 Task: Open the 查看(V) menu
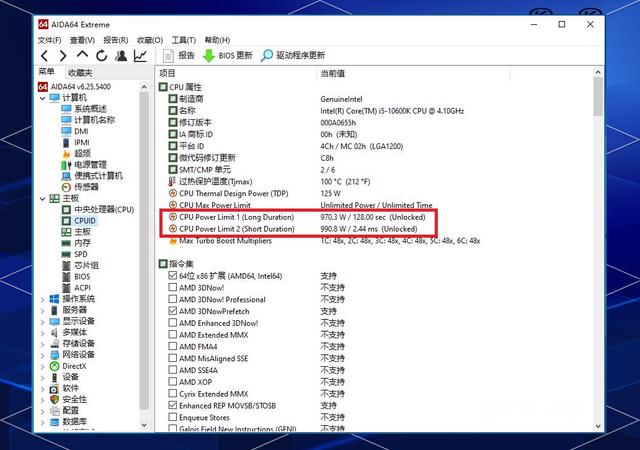pyautogui.click(x=82, y=40)
